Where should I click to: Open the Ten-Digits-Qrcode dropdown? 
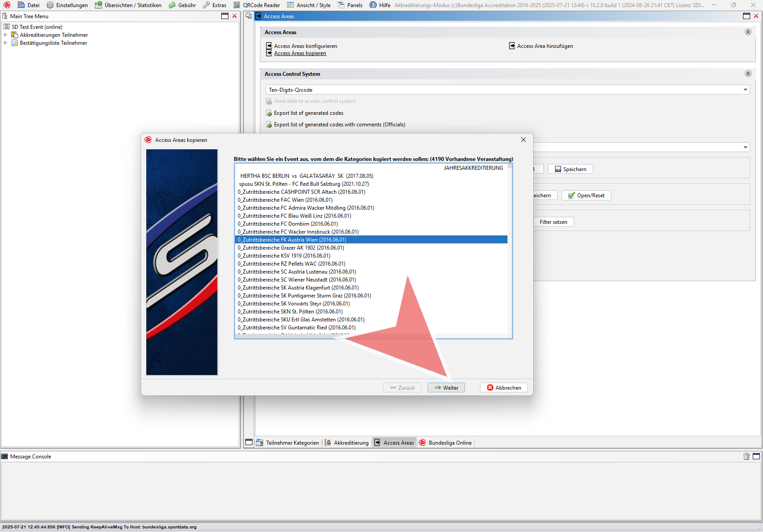coord(507,90)
